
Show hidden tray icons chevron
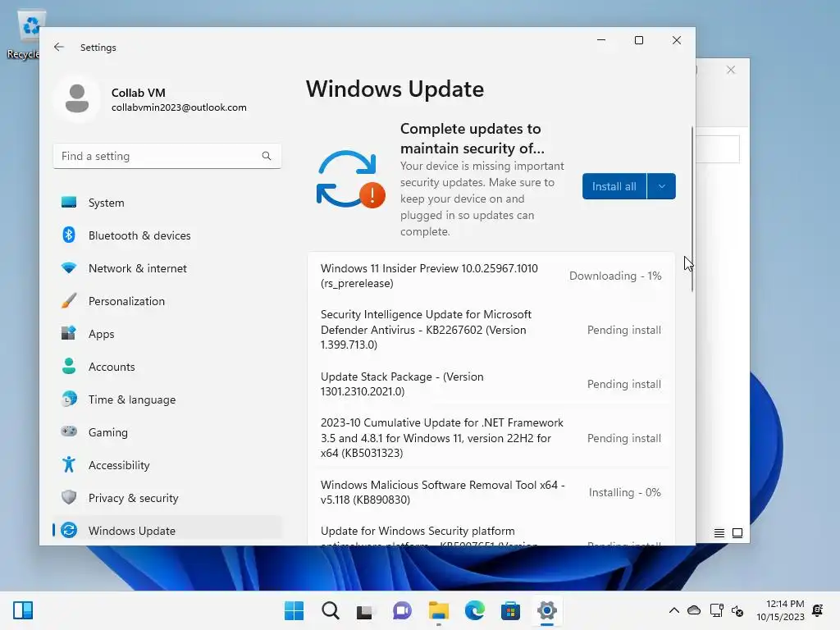point(674,610)
